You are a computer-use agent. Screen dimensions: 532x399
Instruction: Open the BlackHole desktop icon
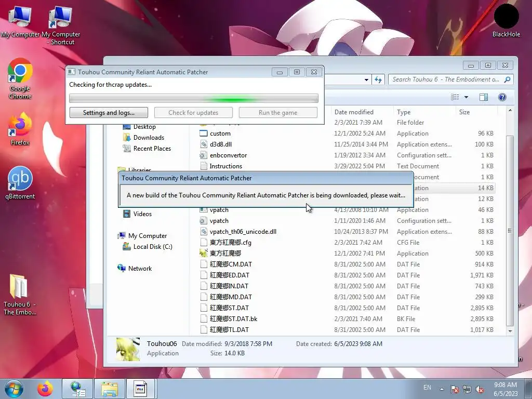[x=506, y=20]
